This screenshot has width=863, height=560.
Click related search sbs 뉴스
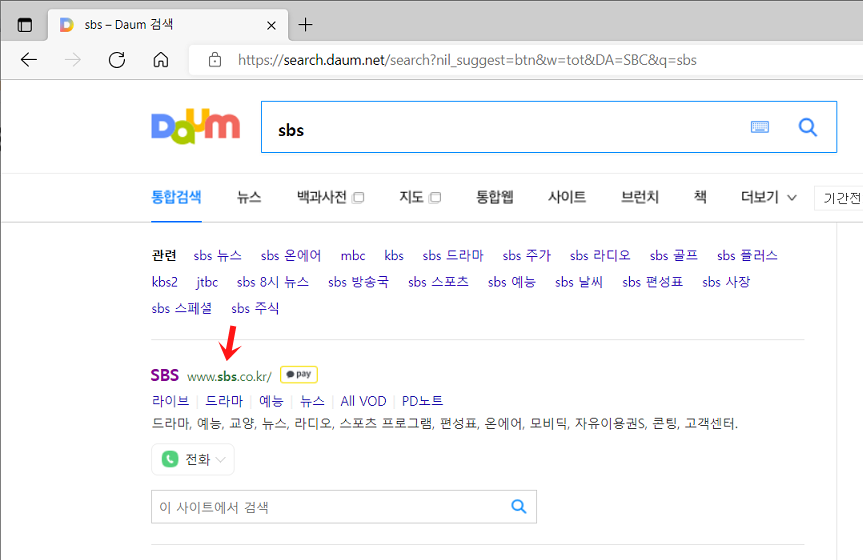tap(217, 255)
